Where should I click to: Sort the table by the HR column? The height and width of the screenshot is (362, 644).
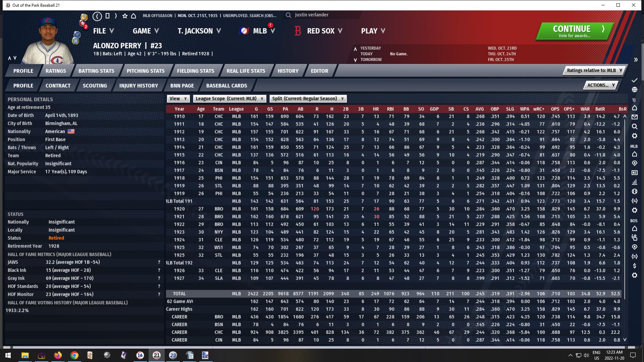point(376,109)
